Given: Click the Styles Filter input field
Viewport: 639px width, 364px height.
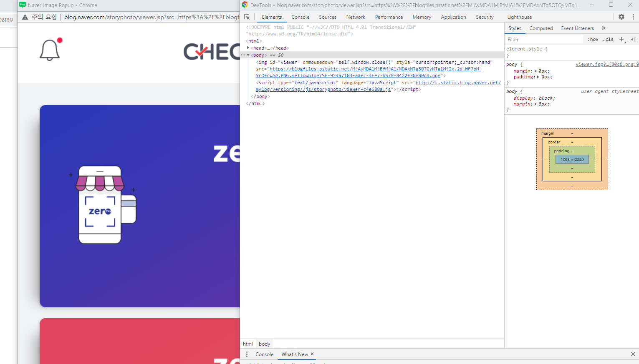Looking at the screenshot, I should 544,40.
